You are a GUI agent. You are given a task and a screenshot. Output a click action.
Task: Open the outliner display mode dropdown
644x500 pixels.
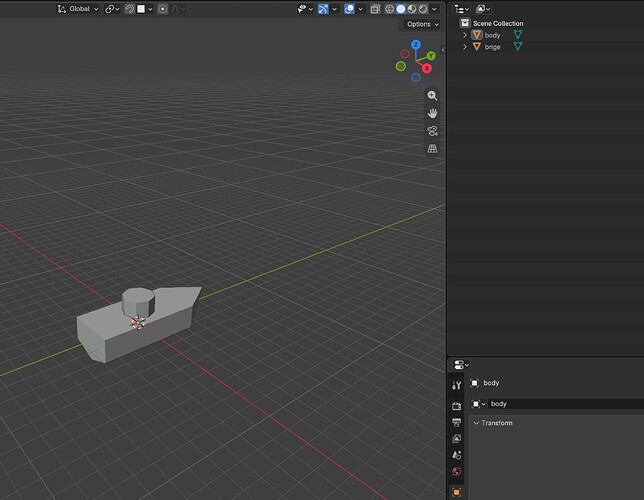(483, 9)
